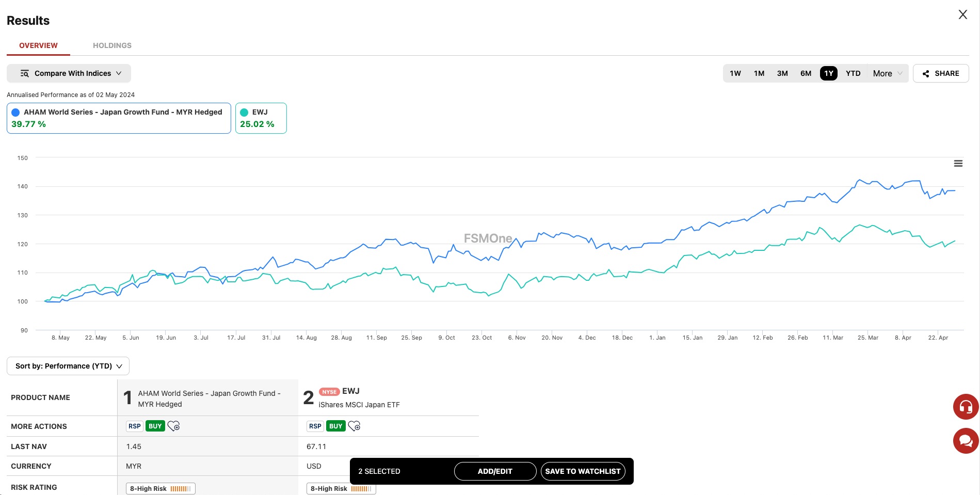The image size is (980, 495).
Task: Click the 8-High Risk badge for EWJ
Action: click(x=341, y=488)
